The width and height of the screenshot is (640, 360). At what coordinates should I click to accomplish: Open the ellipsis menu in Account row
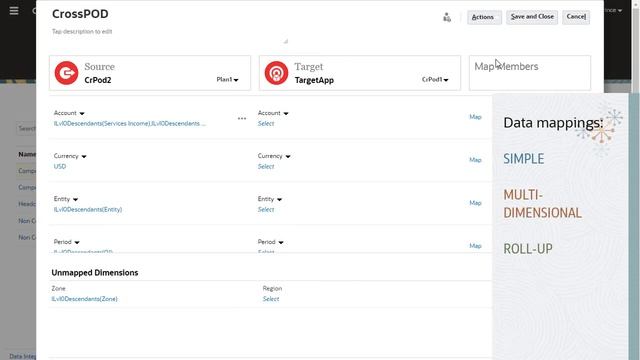point(242,118)
